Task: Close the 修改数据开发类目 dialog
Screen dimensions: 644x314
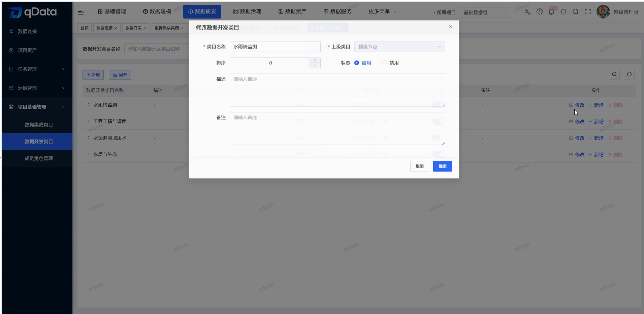Action: [x=451, y=27]
